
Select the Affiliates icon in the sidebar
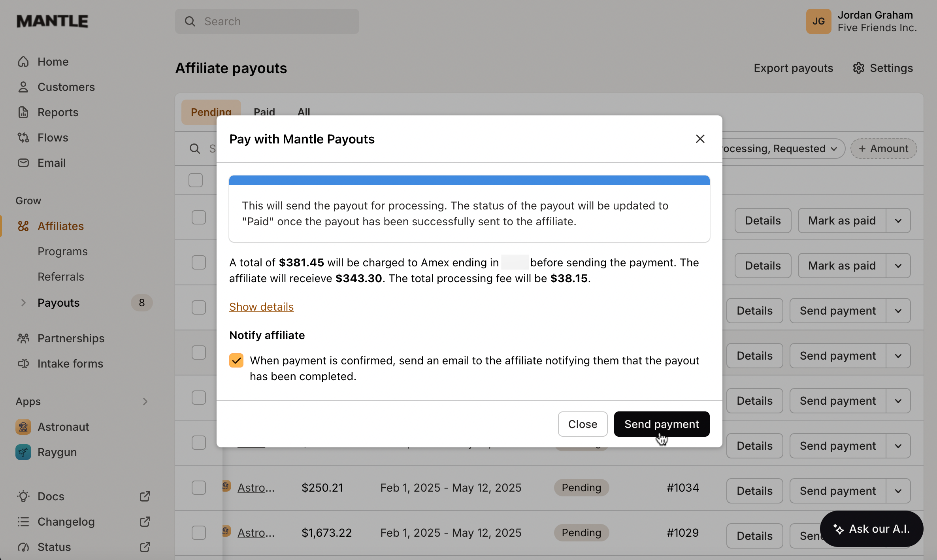(23, 226)
